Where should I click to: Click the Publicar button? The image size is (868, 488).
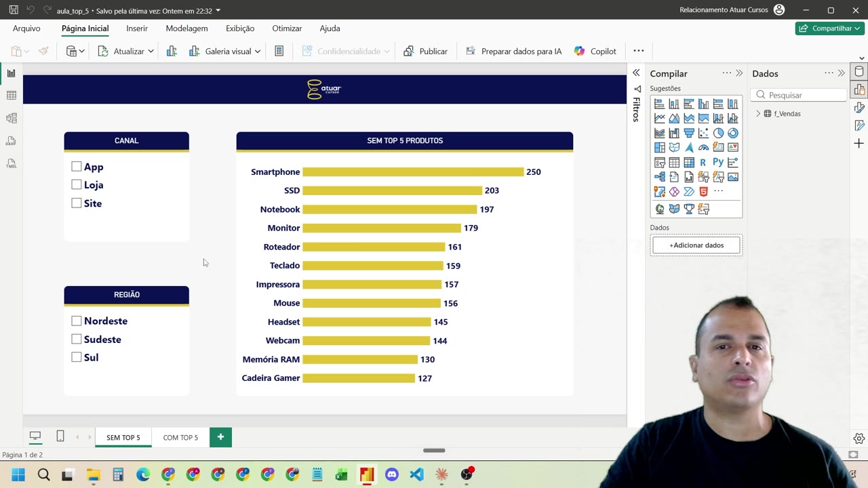[x=425, y=51]
